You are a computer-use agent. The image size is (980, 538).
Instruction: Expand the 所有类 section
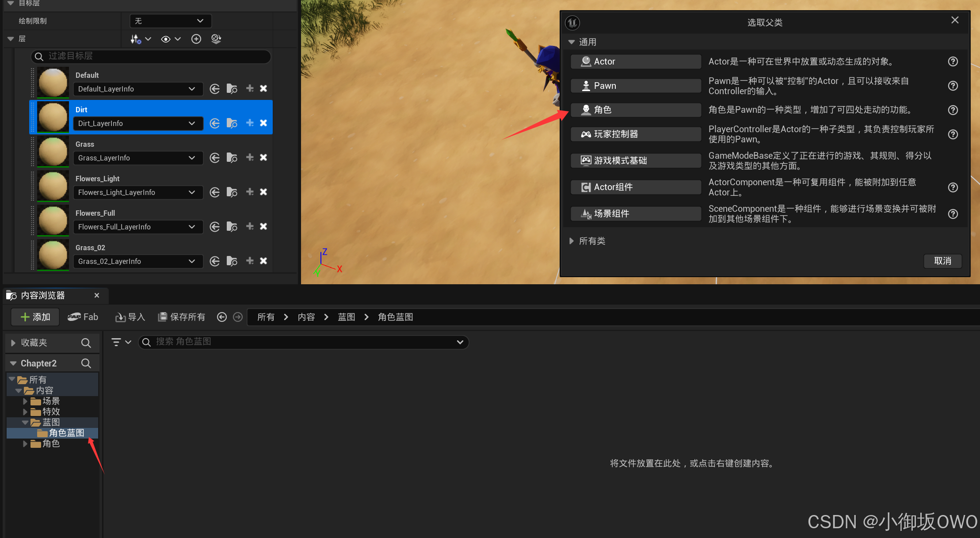coord(572,241)
